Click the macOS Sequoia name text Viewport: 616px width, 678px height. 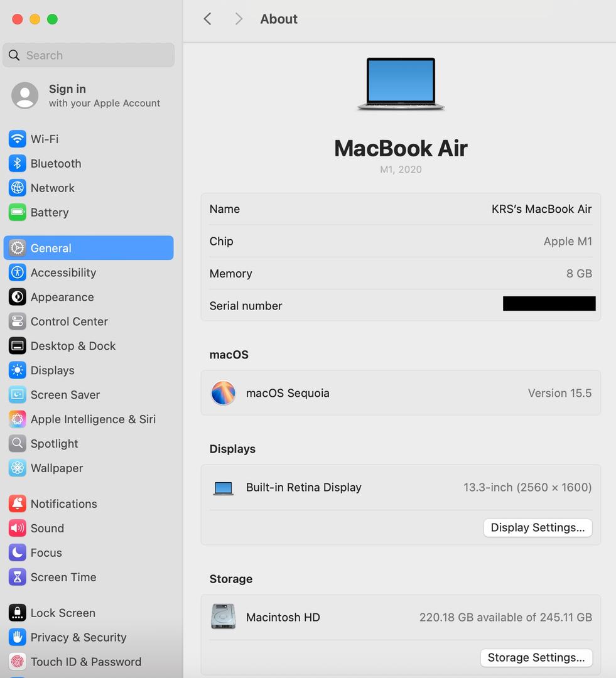click(x=288, y=393)
